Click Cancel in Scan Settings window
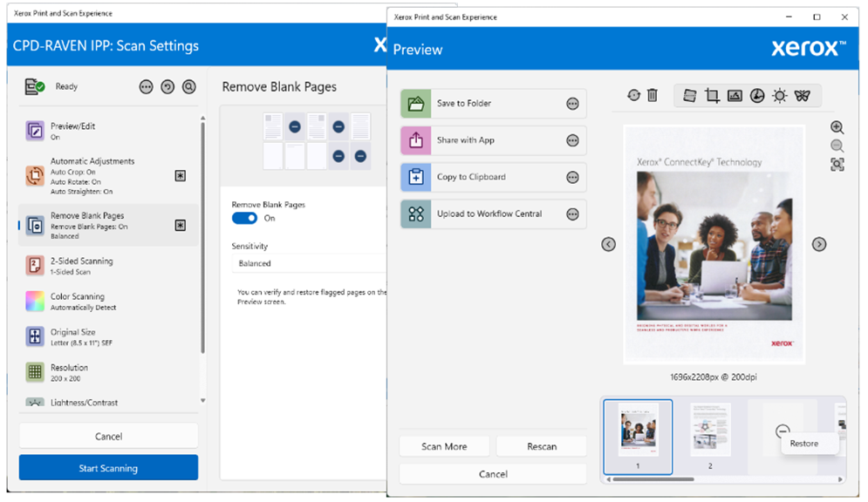This screenshot has width=868, height=502. tap(108, 437)
